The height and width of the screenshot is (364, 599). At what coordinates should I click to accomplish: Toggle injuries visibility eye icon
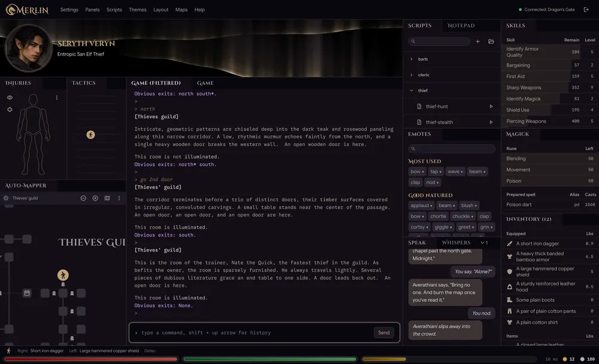coord(10,98)
